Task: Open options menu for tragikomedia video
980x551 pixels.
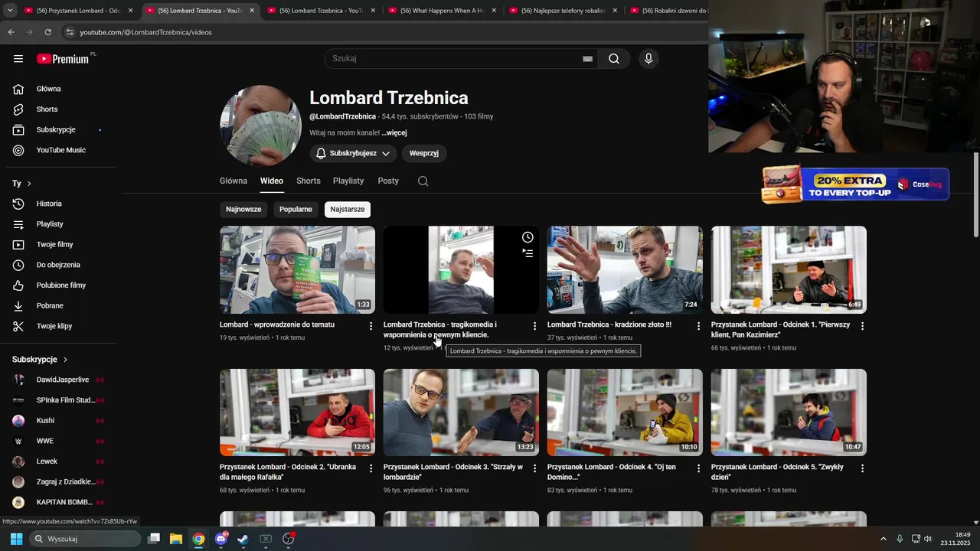Action: (x=535, y=326)
